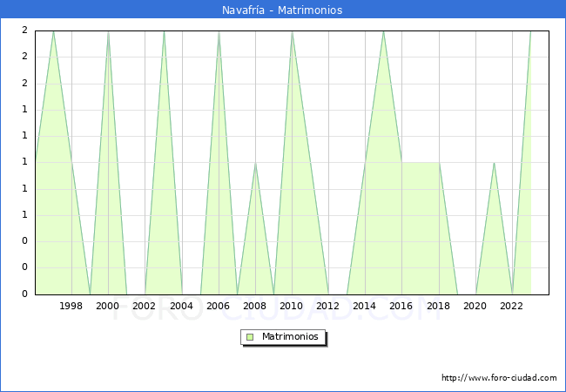This screenshot has height=392, width=566.
Task: Select the 2000 x-axis year label
Action: pyautogui.click(x=107, y=306)
